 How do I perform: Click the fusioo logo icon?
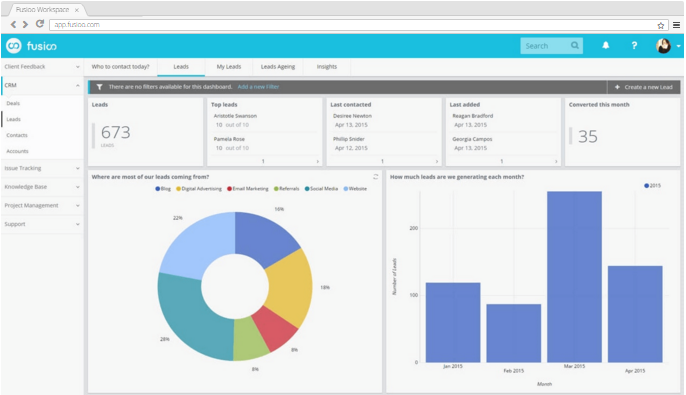[14, 45]
